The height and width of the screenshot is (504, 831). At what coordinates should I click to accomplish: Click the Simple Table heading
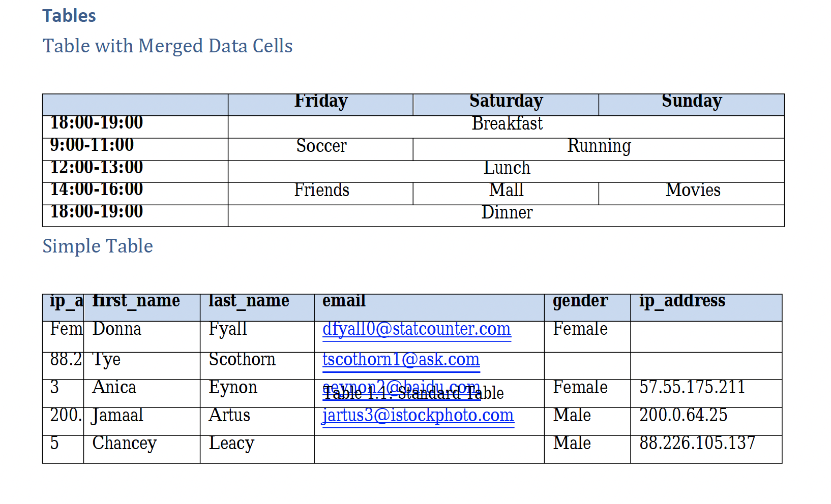tap(98, 246)
